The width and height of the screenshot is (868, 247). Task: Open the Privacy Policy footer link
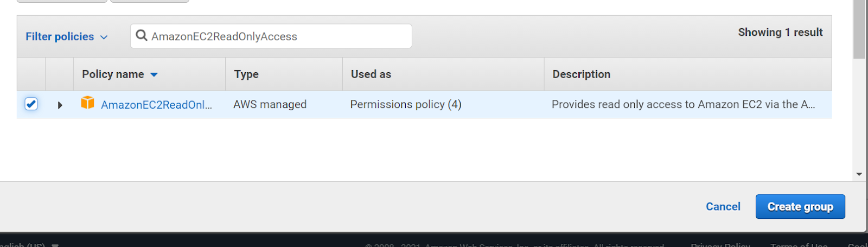720,245
